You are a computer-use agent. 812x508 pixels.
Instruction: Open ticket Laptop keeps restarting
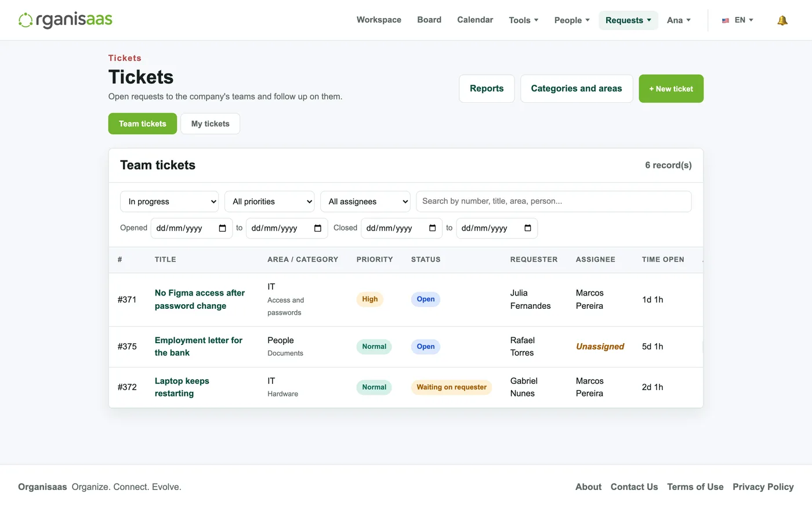182,387
